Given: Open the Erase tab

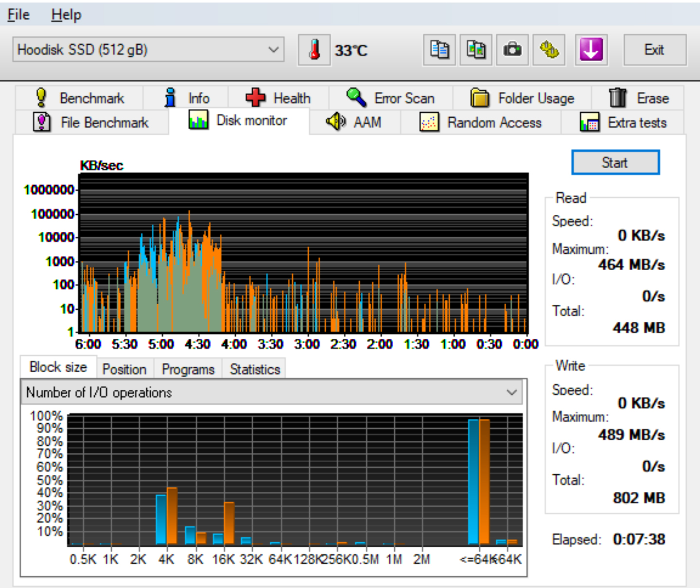Looking at the screenshot, I should pos(638,98).
